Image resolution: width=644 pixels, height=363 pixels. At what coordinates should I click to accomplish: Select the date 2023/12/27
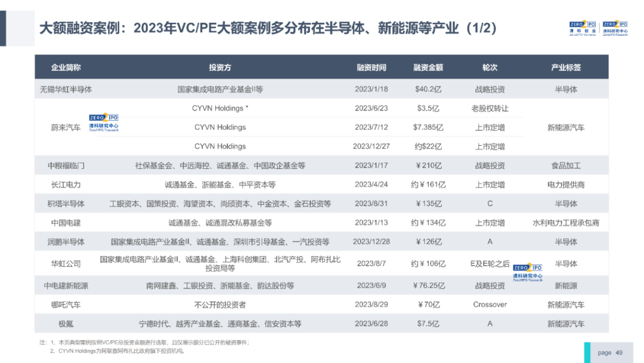(371, 146)
